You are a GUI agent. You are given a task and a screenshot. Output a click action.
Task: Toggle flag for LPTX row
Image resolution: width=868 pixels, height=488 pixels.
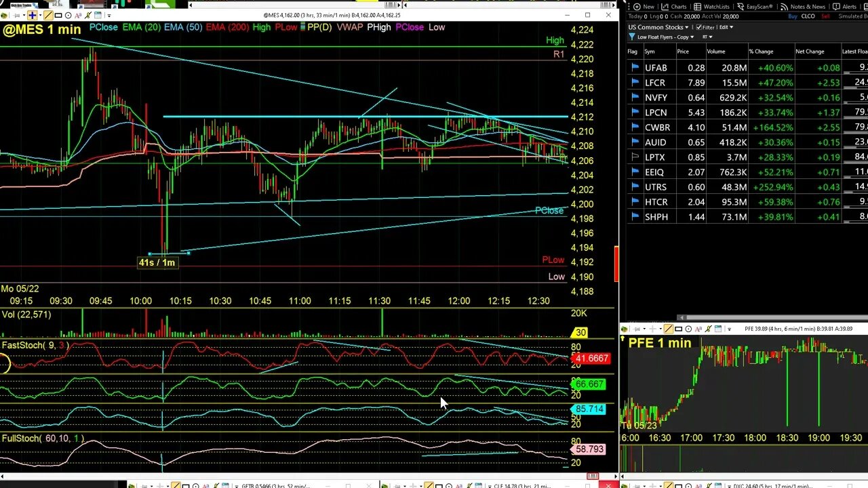[634, 157]
